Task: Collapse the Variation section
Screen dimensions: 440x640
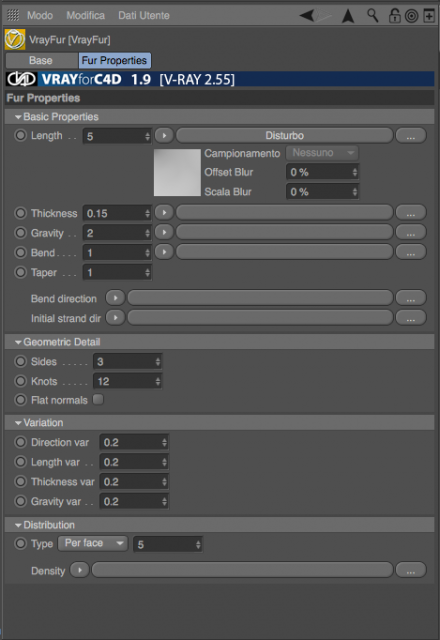Action: tap(18, 423)
